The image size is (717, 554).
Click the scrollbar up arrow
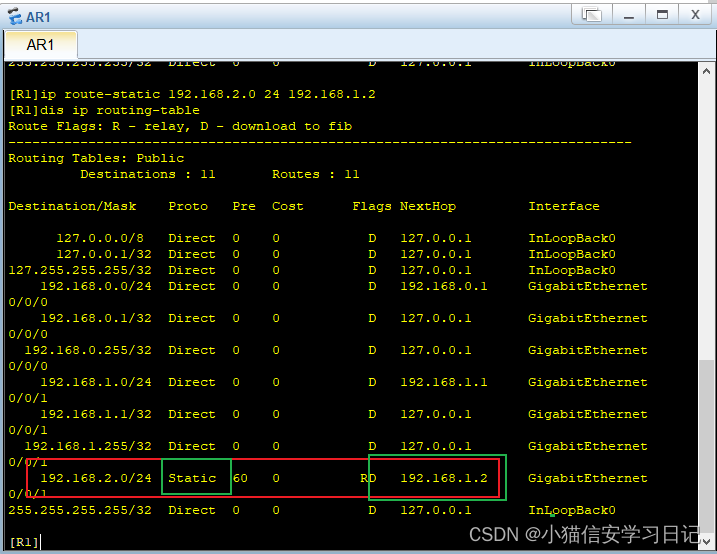click(706, 71)
